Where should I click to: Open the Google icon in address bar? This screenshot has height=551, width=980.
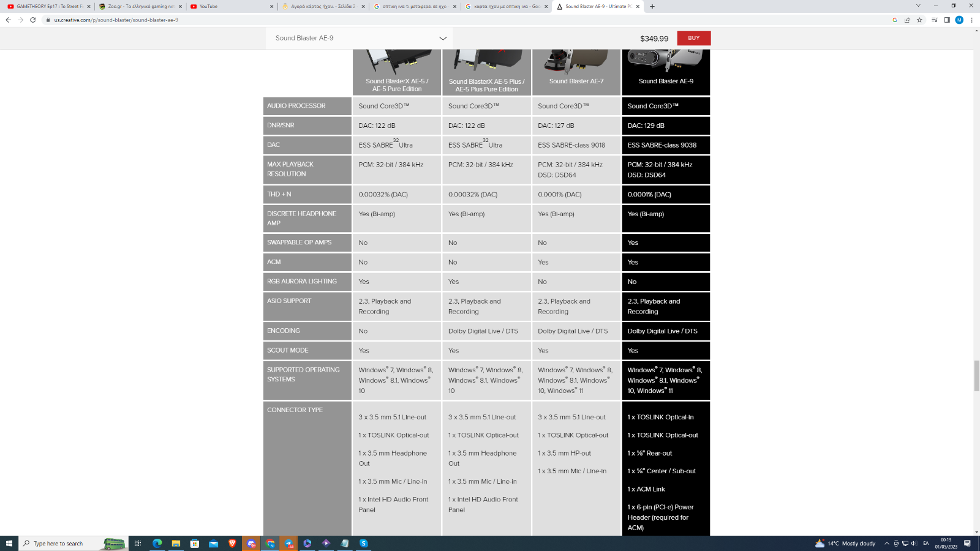895,20
